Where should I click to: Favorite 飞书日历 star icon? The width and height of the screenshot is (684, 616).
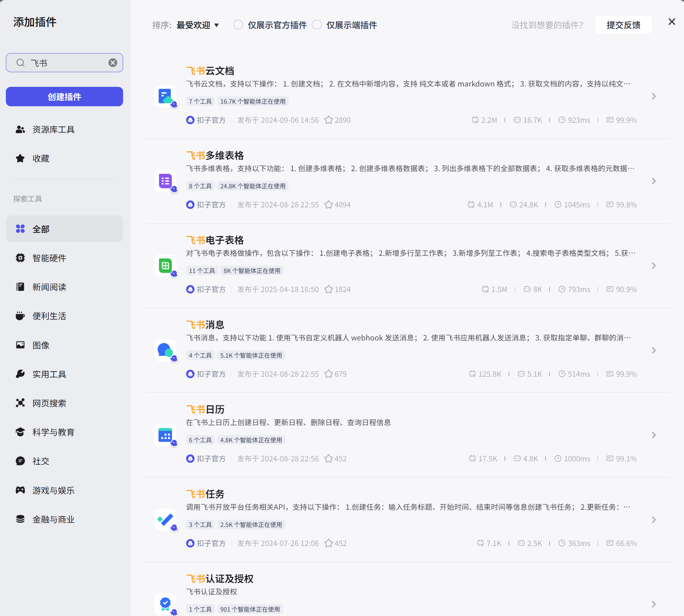click(x=329, y=459)
